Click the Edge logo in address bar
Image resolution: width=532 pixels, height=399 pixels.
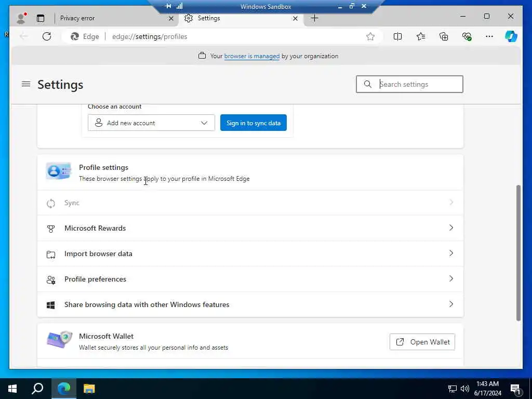tap(75, 36)
